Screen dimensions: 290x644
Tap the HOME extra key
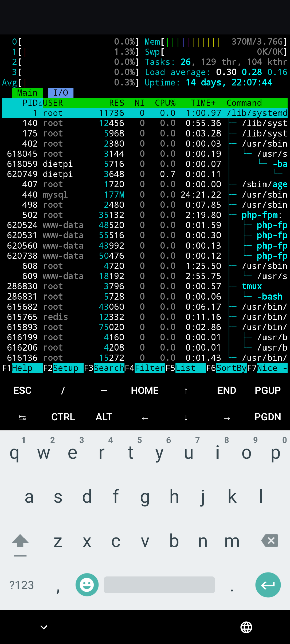pyautogui.click(x=145, y=390)
